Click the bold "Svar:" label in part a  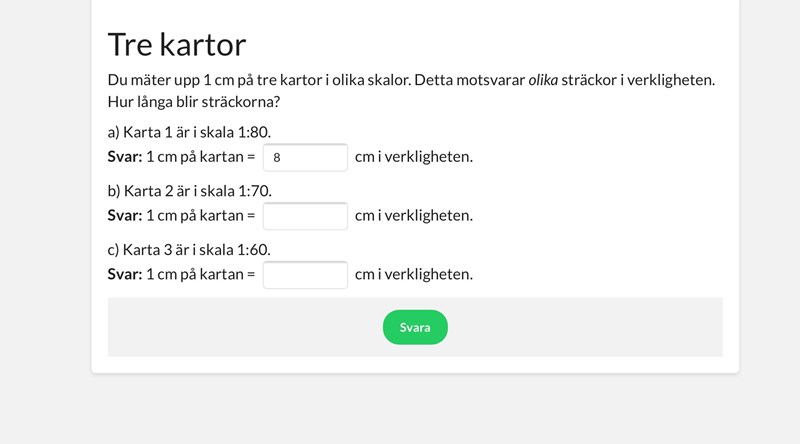coord(125,157)
